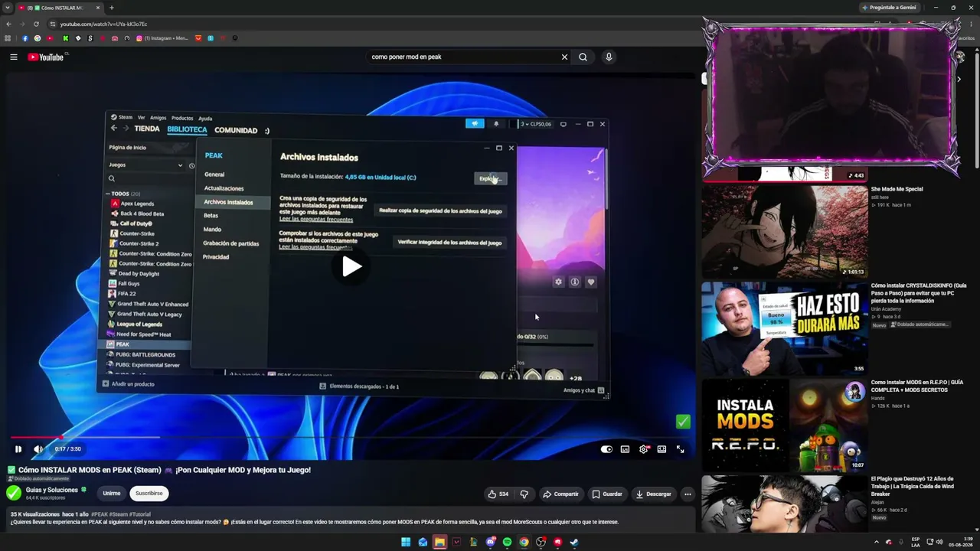The height and width of the screenshot is (551, 980).
Task: Pause the video with the player control
Action: [x=18, y=449]
